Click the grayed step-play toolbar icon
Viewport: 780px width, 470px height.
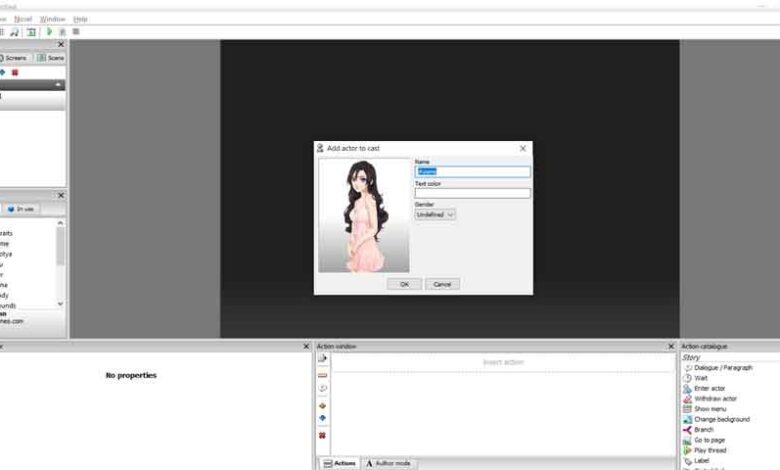tap(62, 32)
